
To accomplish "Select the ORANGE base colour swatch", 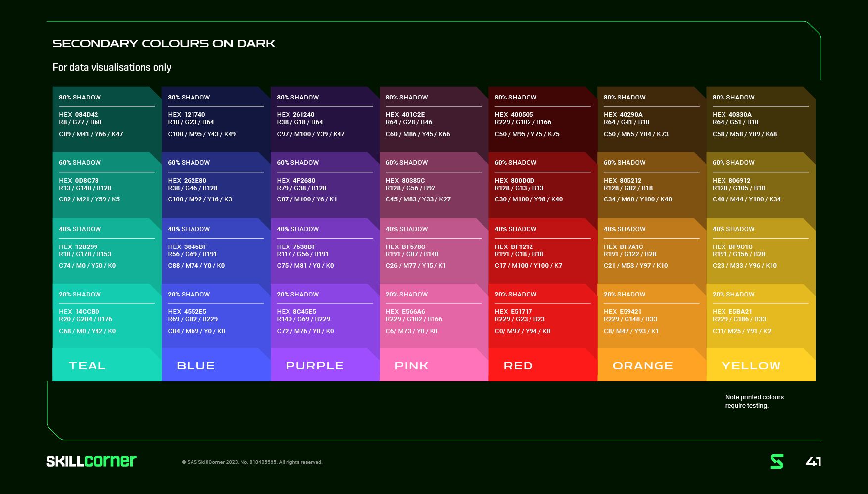I will (652, 365).
